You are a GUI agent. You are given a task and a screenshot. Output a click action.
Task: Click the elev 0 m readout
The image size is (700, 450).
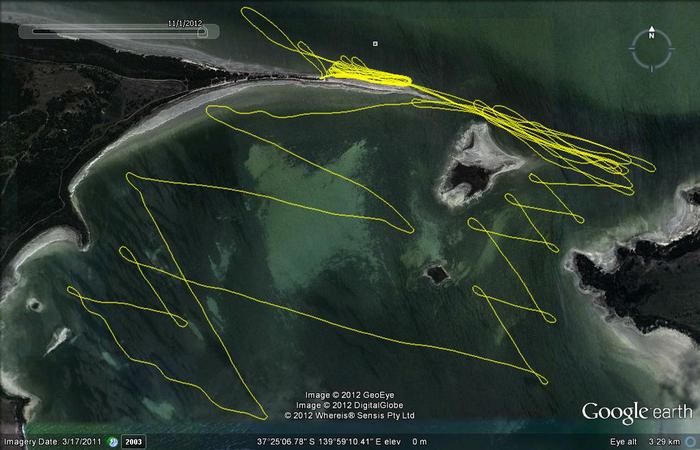pyautogui.click(x=408, y=441)
